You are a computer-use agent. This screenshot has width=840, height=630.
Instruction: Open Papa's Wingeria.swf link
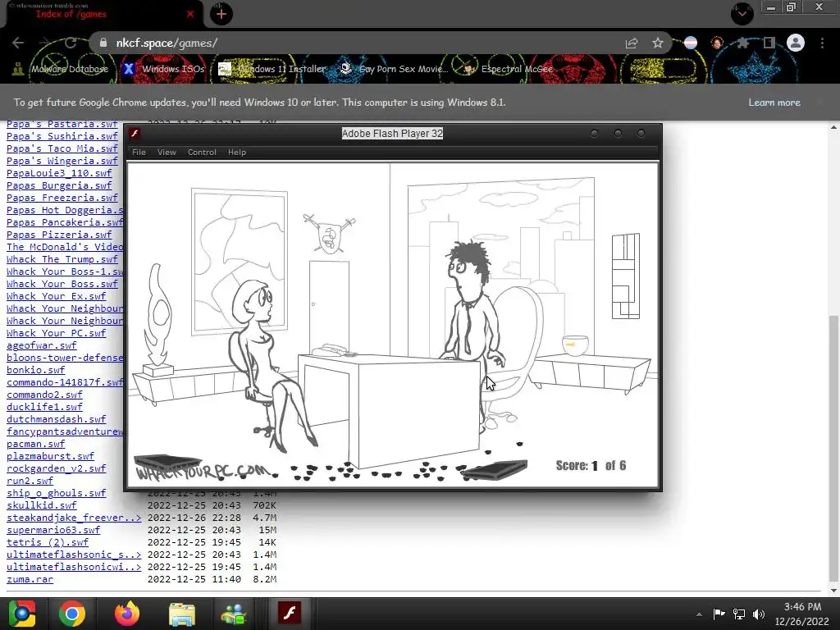pyautogui.click(x=62, y=161)
